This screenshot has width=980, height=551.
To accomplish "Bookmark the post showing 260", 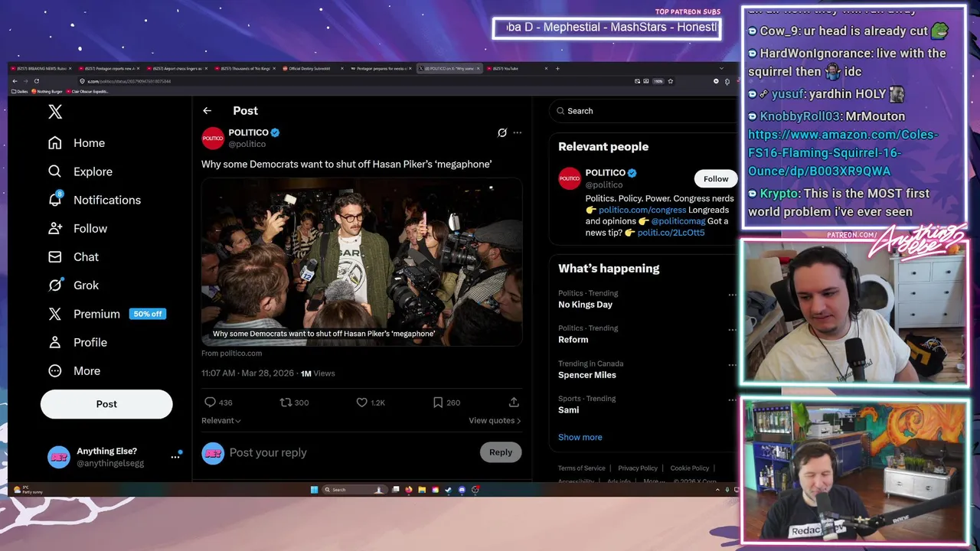I will (438, 403).
